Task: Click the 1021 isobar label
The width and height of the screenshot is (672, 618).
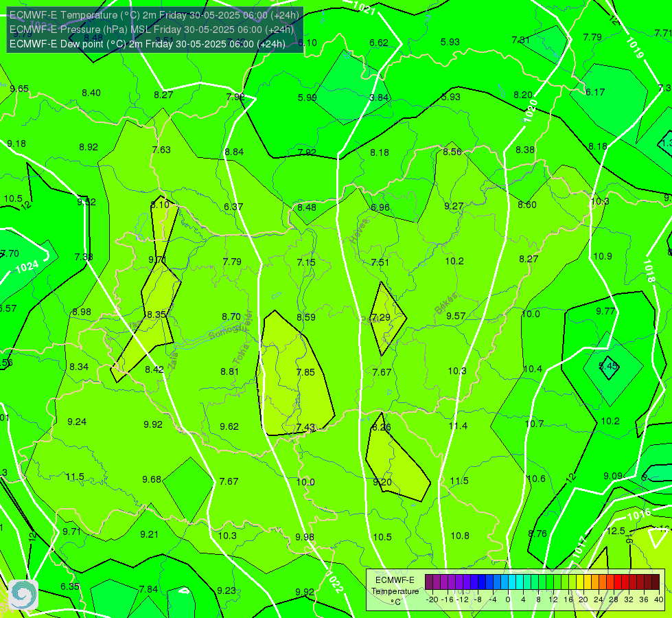Action: 364,8
